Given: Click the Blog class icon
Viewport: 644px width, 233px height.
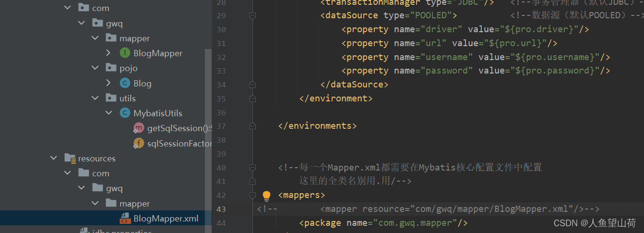Looking at the screenshot, I should (x=125, y=83).
